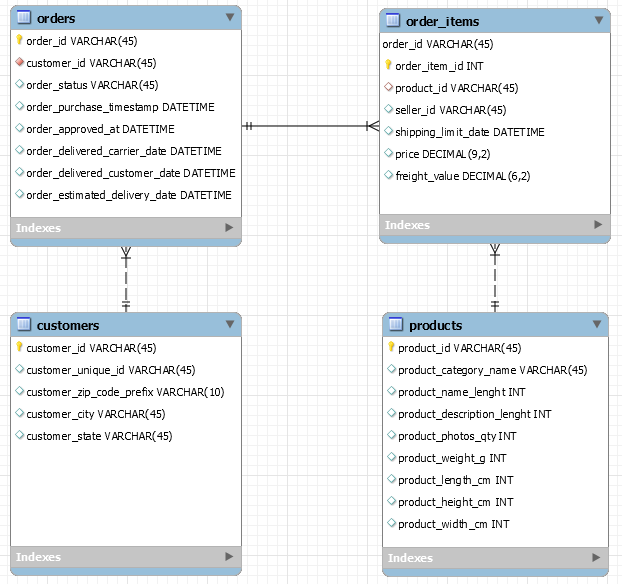Select customer_zip_code_prefix column in customers
The width and height of the screenshot is (622, 584).
(x=124, y=392)
